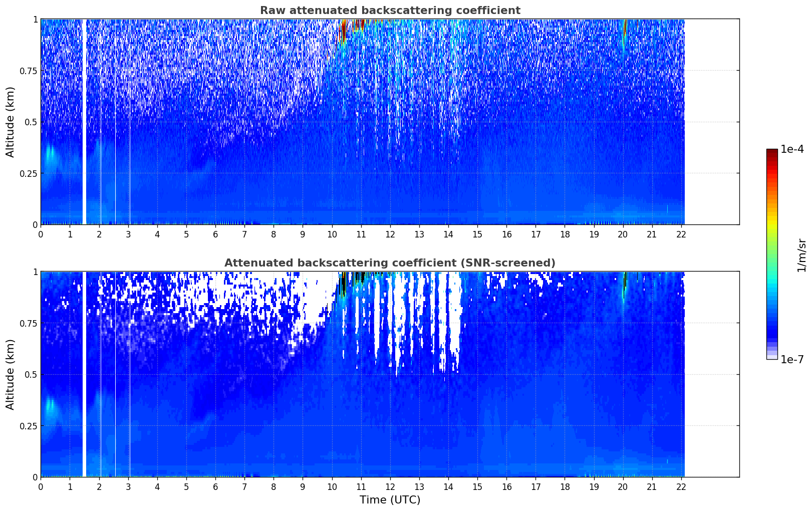Image resolution: width=812 pixels, height=511 pixels.
Task: Click the 0.5 altitude tick label of the bottom plot
Action: pyautogui.click(x=32, y=374)
